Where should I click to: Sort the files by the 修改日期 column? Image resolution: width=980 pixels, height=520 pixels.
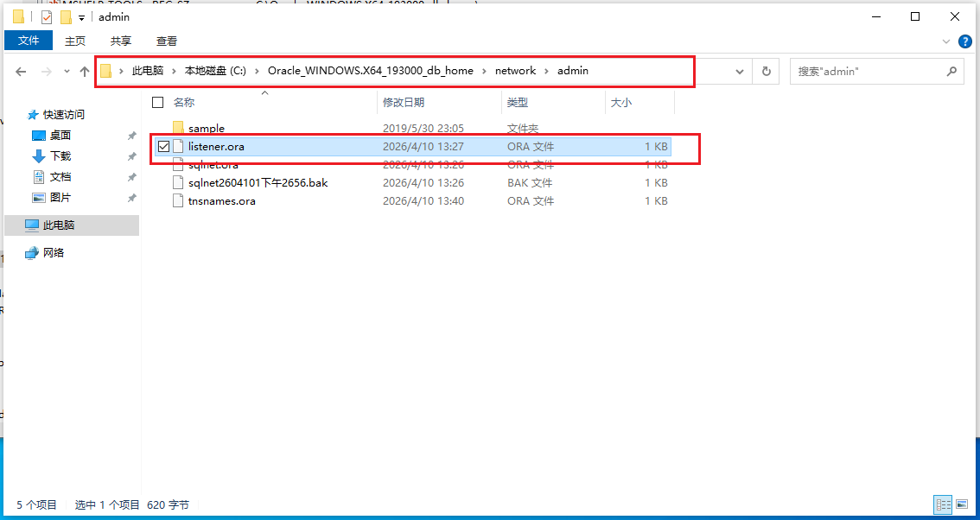click(404, 102)
